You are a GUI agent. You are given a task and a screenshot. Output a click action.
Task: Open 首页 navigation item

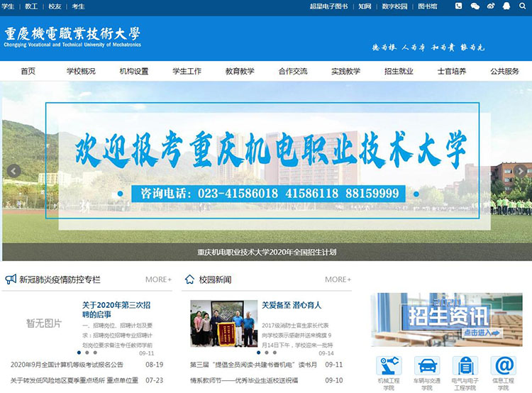click(28, 71)
